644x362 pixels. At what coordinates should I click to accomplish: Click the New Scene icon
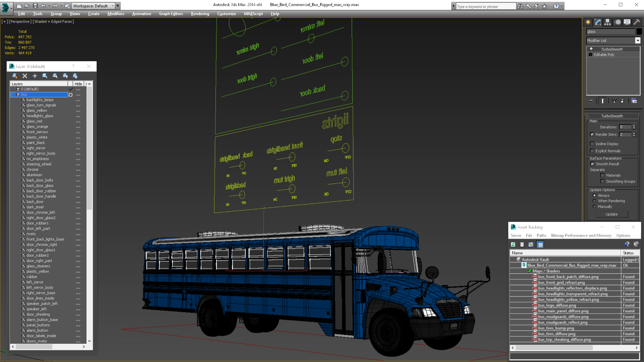tap(19, 6)
